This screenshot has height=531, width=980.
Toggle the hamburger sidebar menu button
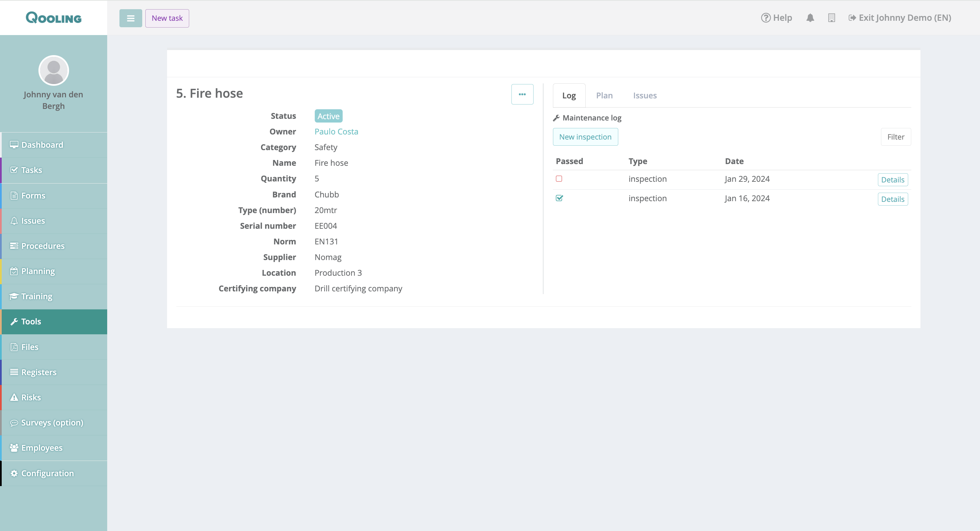(x=130, y=18)
